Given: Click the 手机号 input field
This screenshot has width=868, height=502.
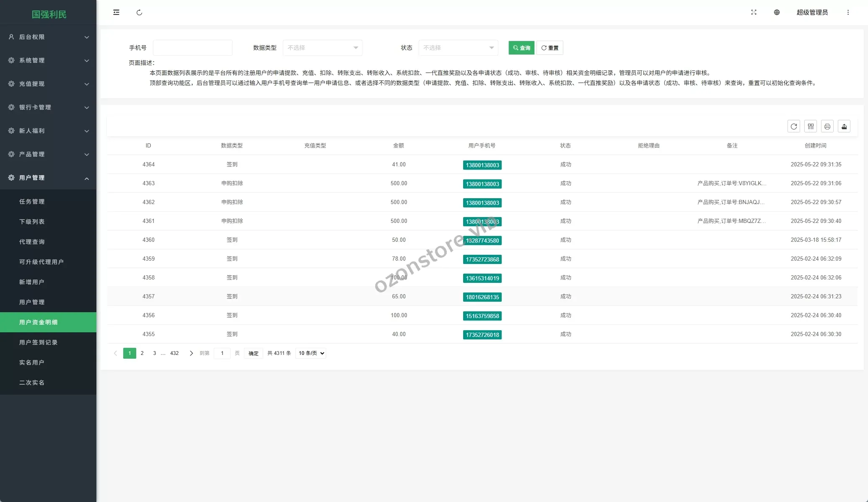Looking at the screenshot, I should click(192, 48).
